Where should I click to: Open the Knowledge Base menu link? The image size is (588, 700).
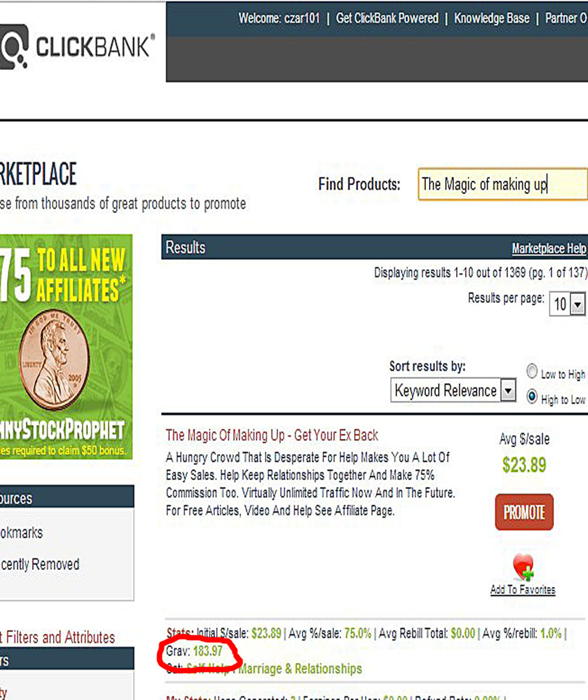[492, 18]
